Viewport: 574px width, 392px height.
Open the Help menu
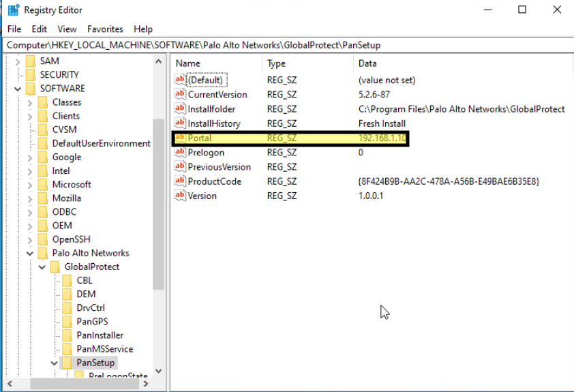click(143, 29)
